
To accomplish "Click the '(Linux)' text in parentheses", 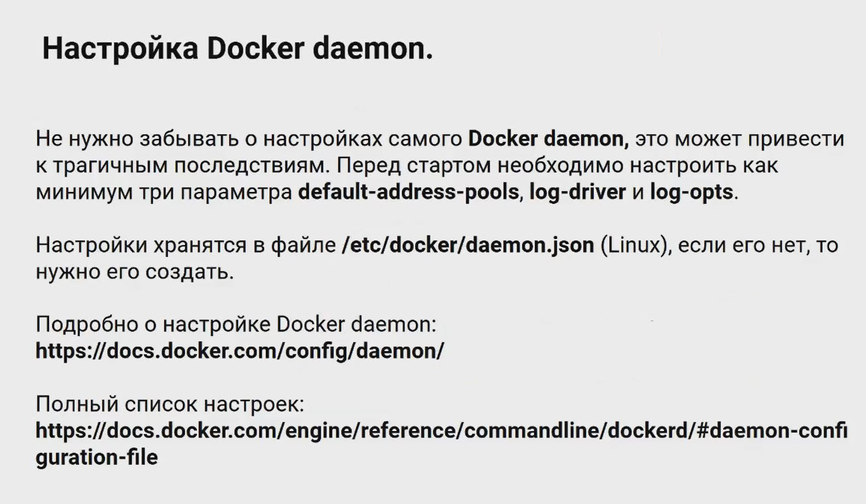I will click(633, 245).
